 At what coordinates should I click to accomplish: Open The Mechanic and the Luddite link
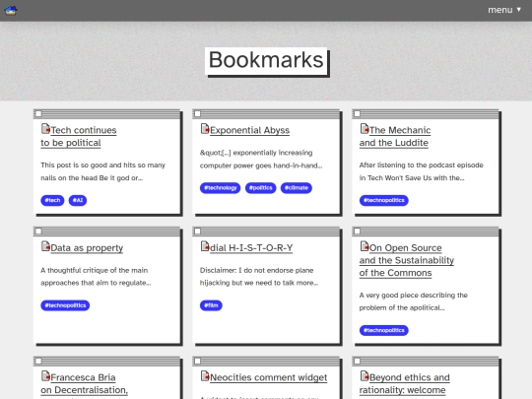point(395,136)
